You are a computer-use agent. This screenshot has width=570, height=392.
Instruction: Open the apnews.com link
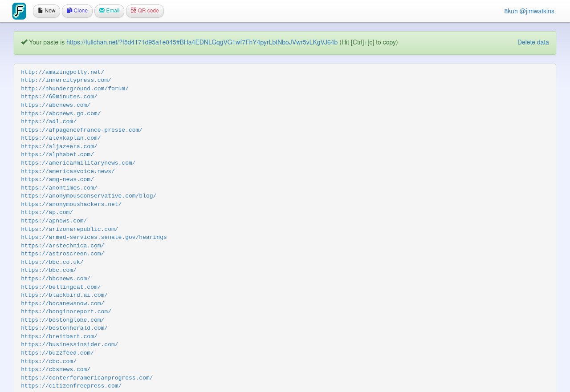coord(54,221)
